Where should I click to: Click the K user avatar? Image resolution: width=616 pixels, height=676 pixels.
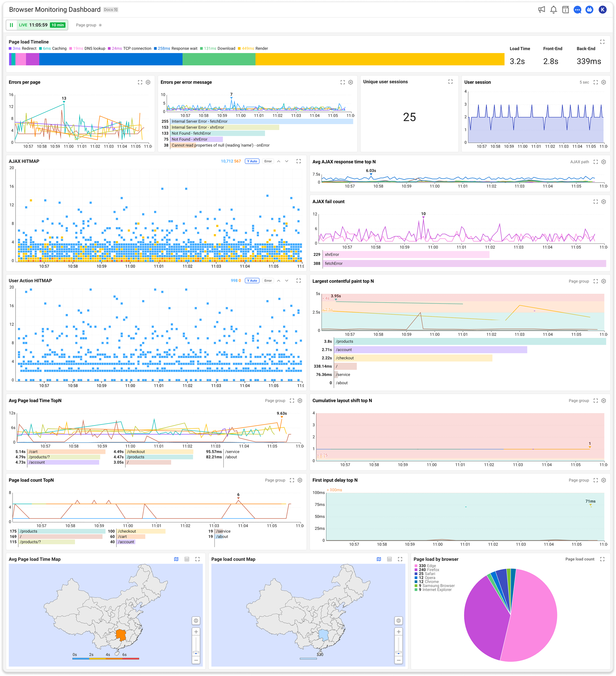coord(602,10)
